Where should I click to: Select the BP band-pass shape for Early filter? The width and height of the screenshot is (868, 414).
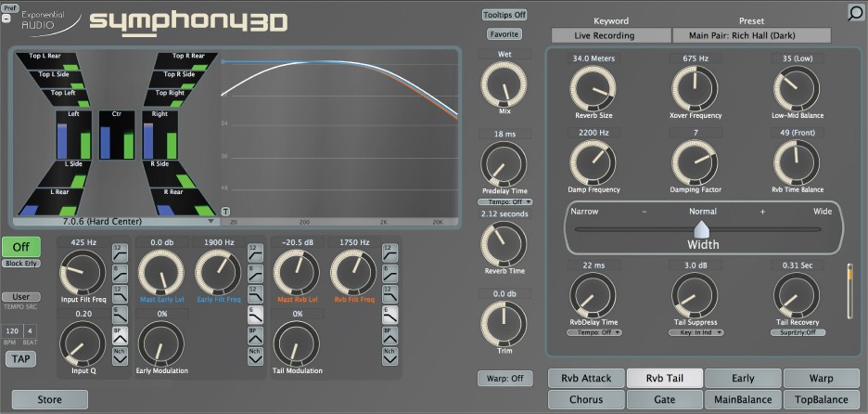[255, 335]
